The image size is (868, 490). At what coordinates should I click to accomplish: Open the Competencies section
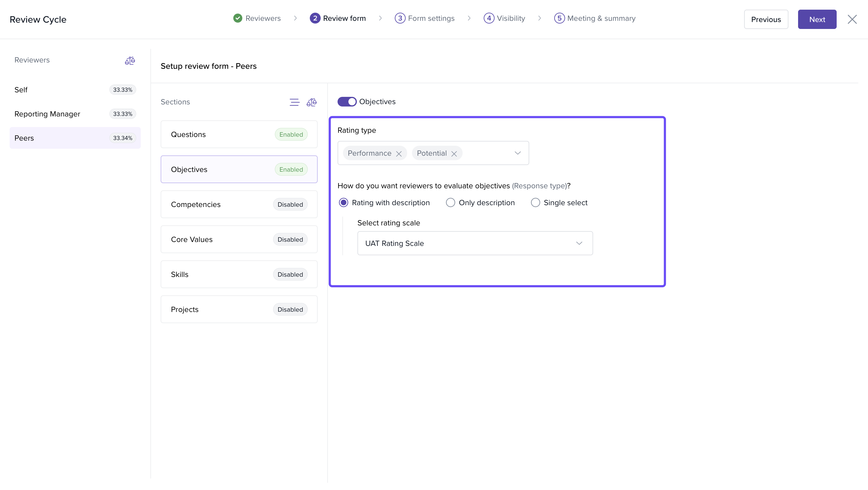coord(239,204)
